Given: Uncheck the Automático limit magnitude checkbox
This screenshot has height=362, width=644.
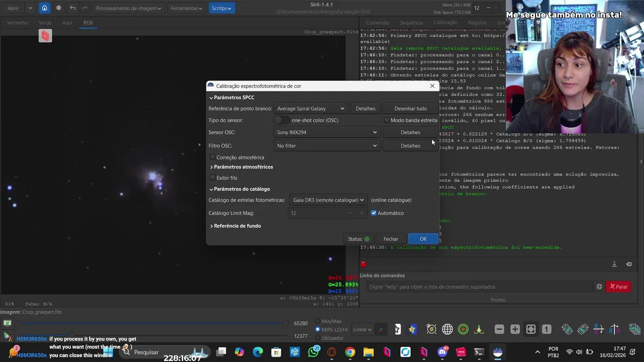Looking at the screenshot, I should pos(373,213).
